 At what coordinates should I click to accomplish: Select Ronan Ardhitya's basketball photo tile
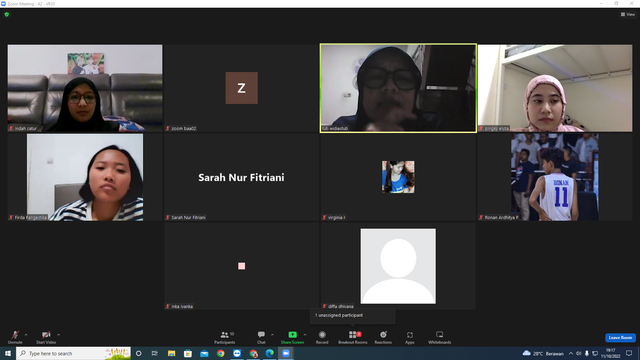coord(555,177)
